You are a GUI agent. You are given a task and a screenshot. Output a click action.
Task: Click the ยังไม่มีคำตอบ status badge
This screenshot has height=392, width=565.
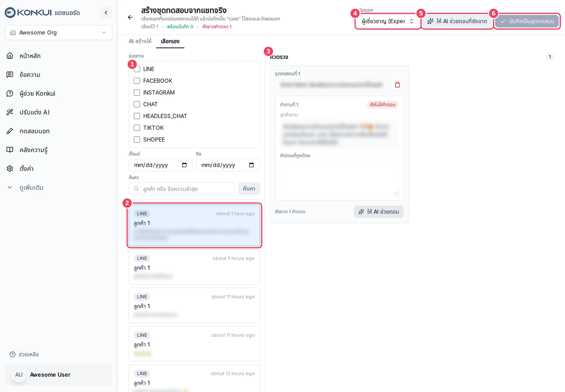(383, 105)
